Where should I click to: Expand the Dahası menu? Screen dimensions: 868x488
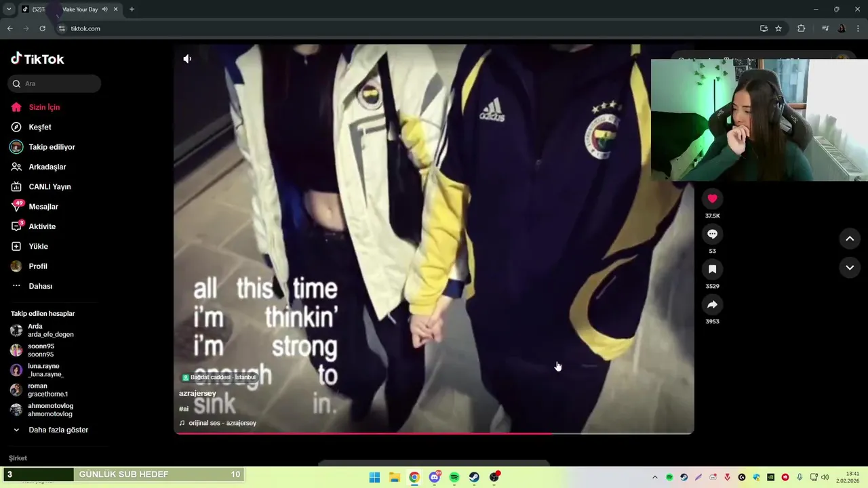coord(40,286)
